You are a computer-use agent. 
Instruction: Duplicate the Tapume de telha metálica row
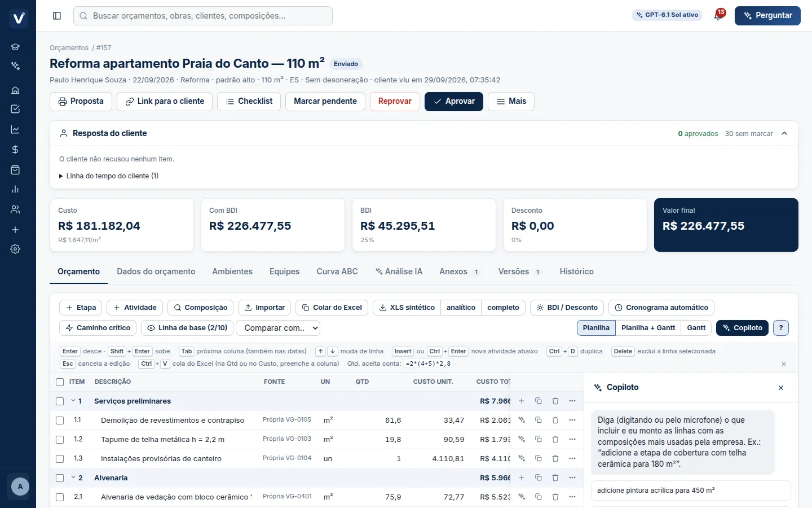(539, 439)
